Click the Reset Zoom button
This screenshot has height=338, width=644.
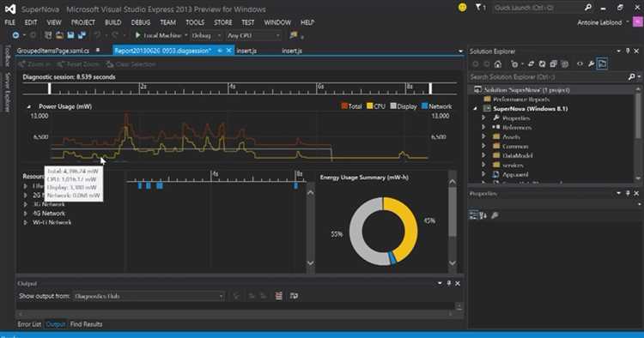(x=78, y=64)
